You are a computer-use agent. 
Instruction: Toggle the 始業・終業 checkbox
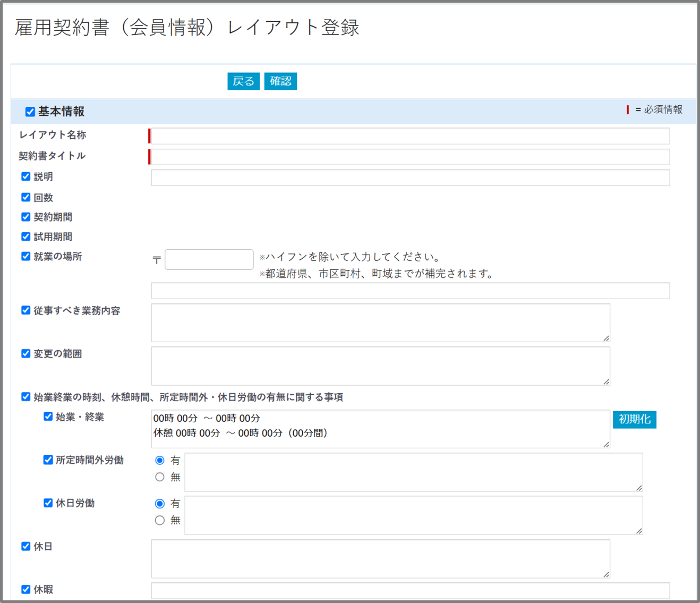pos(48,417)
